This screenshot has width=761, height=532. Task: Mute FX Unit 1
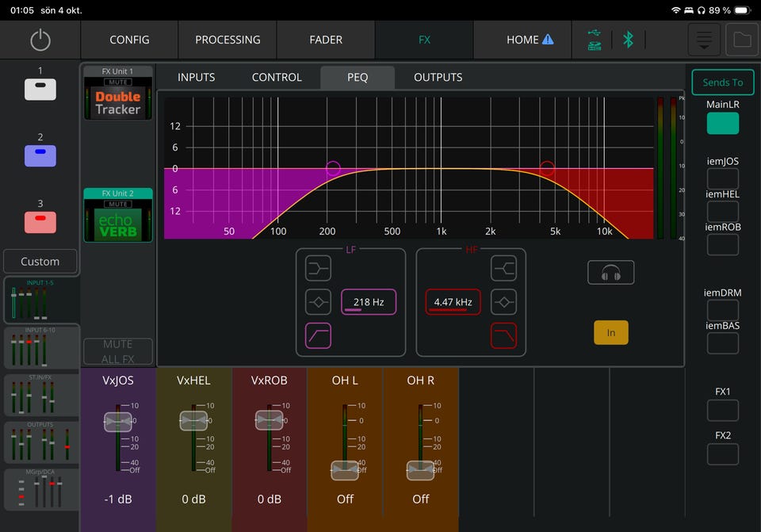click(118, 82)
